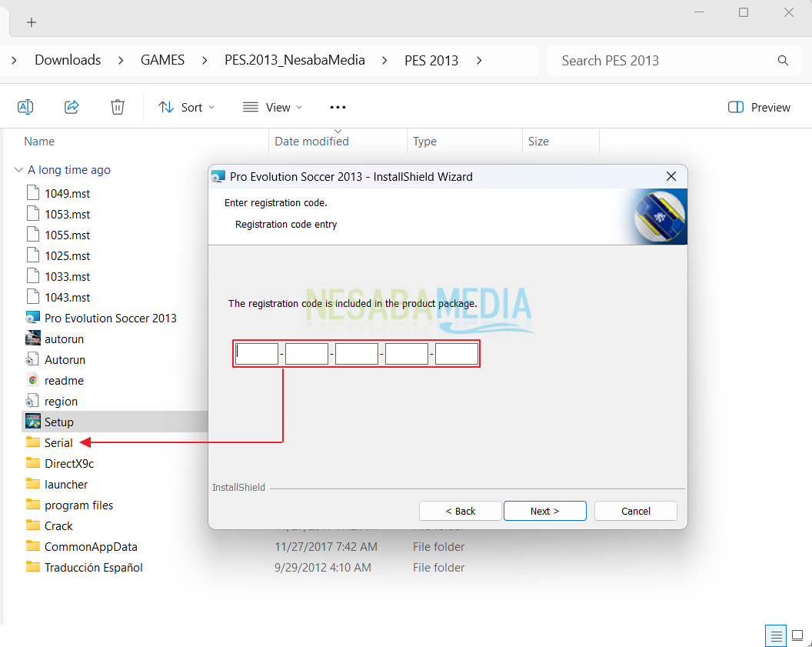Viewport: 812px width, 647px height.
Task: Click fourth registration code field
Action: pos(407,354)
